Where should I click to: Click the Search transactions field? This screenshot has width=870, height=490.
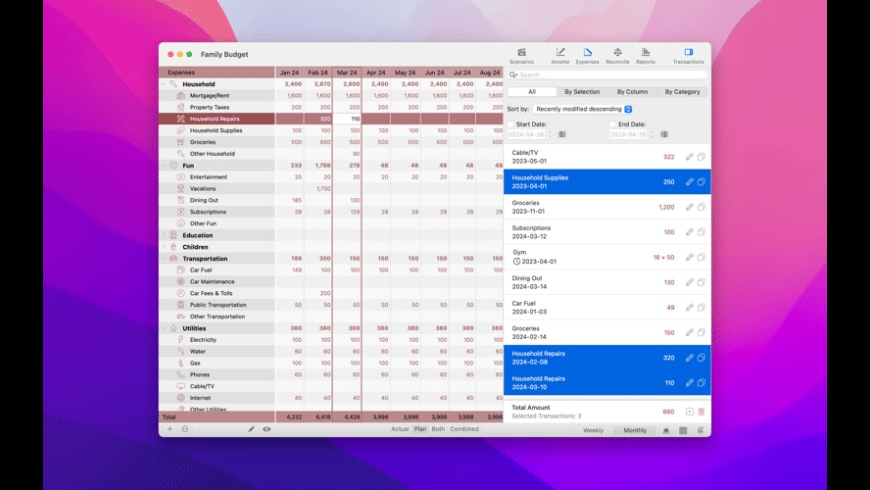click(607, 75)
